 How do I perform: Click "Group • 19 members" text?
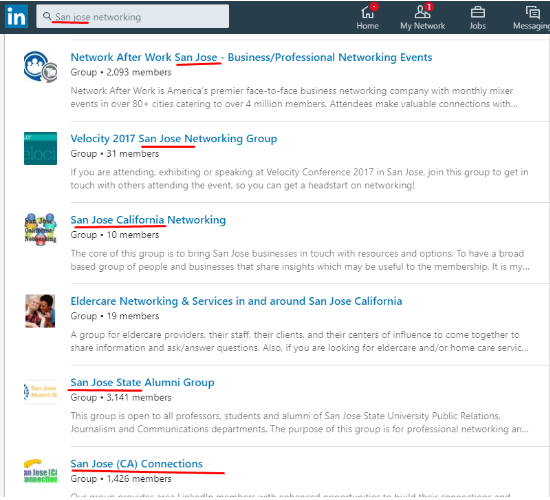coord(115,316)
